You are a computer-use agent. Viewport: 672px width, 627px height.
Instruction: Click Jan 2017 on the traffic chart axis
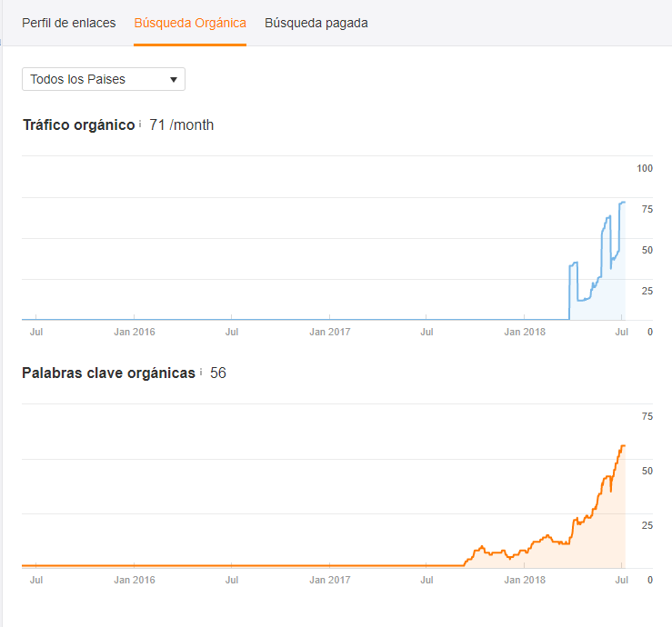(329, 332)
